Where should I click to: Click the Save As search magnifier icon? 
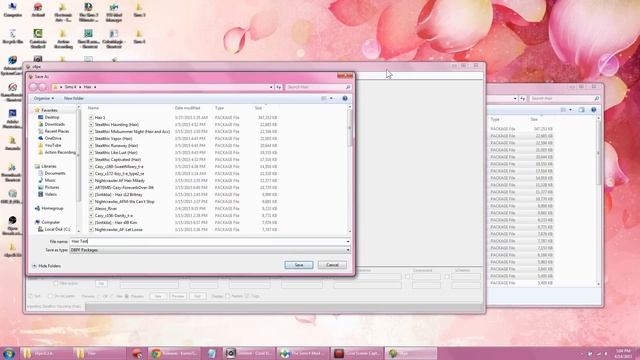[x=348, y=87]
